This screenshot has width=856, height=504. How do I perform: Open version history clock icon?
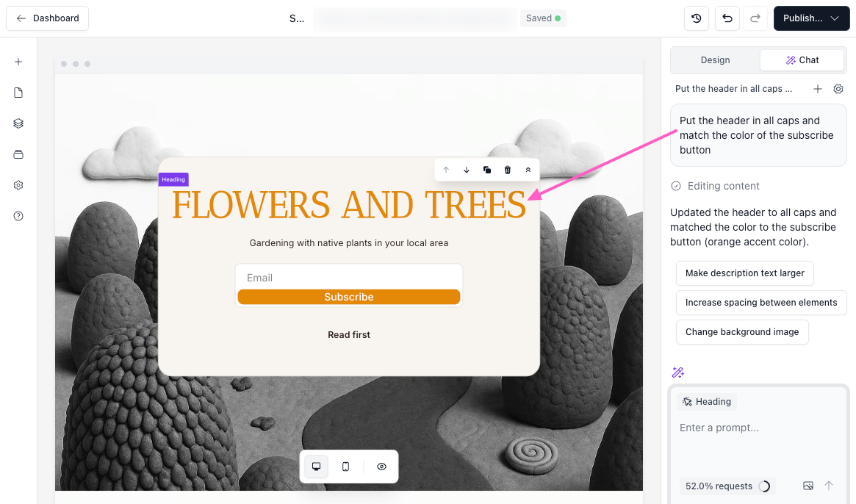pyautogui.click(x=697, y=18)
